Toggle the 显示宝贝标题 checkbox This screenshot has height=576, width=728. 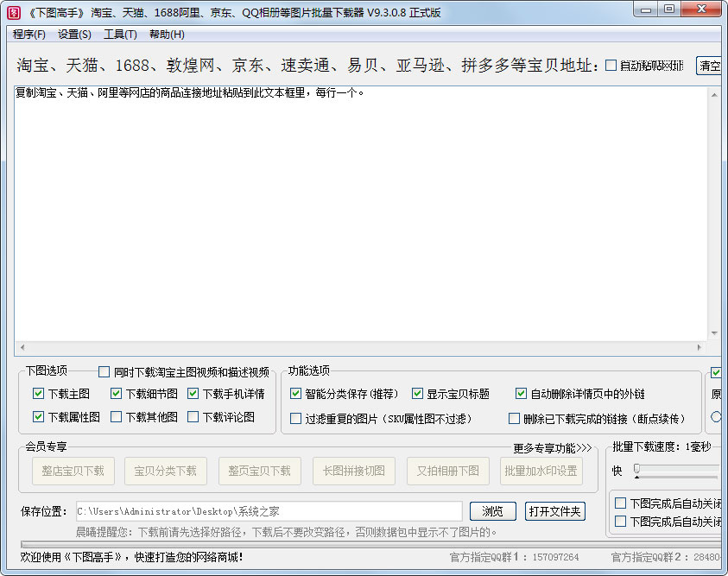coord(417,394)
